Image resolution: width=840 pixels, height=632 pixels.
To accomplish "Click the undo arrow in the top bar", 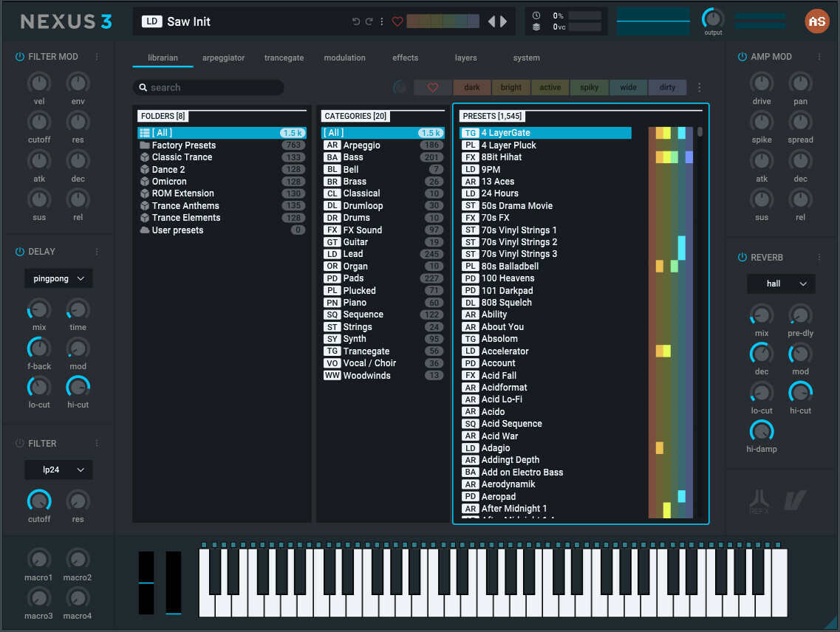I will pyautogui.click(x=355, y=21).
